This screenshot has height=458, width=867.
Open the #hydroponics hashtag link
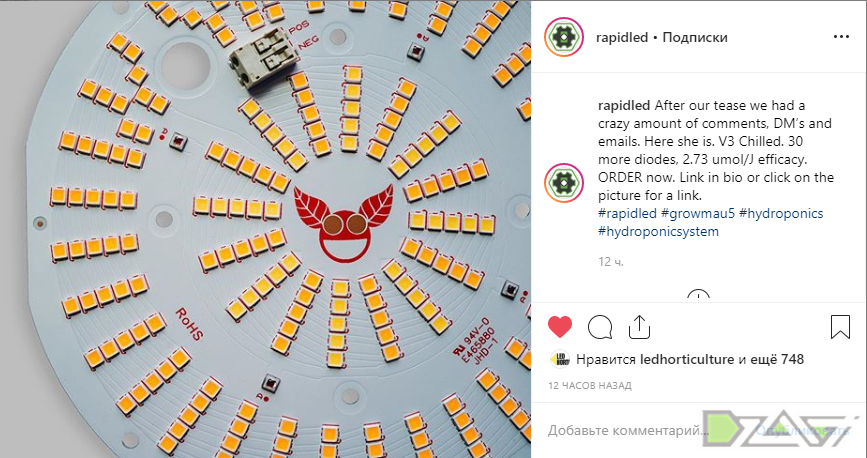click(781, 214)
